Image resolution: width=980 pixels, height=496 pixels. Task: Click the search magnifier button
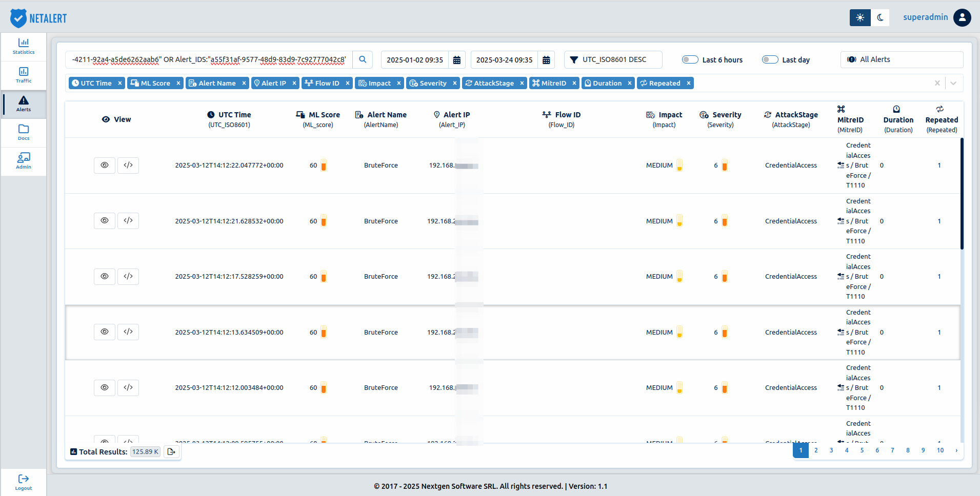363,59
